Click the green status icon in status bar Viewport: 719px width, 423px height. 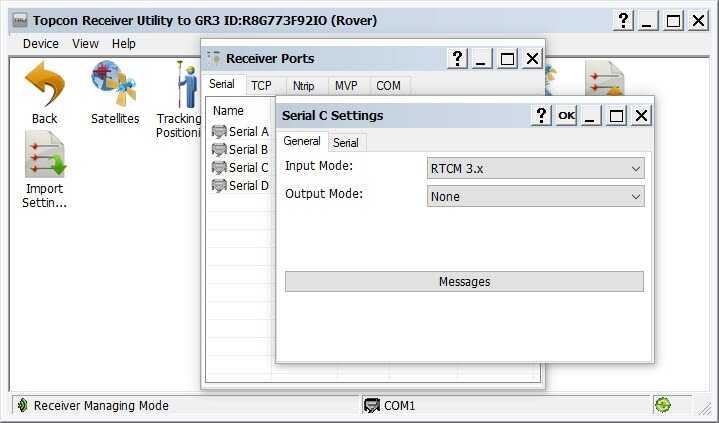pyautogui.click(x=662, y=405)
